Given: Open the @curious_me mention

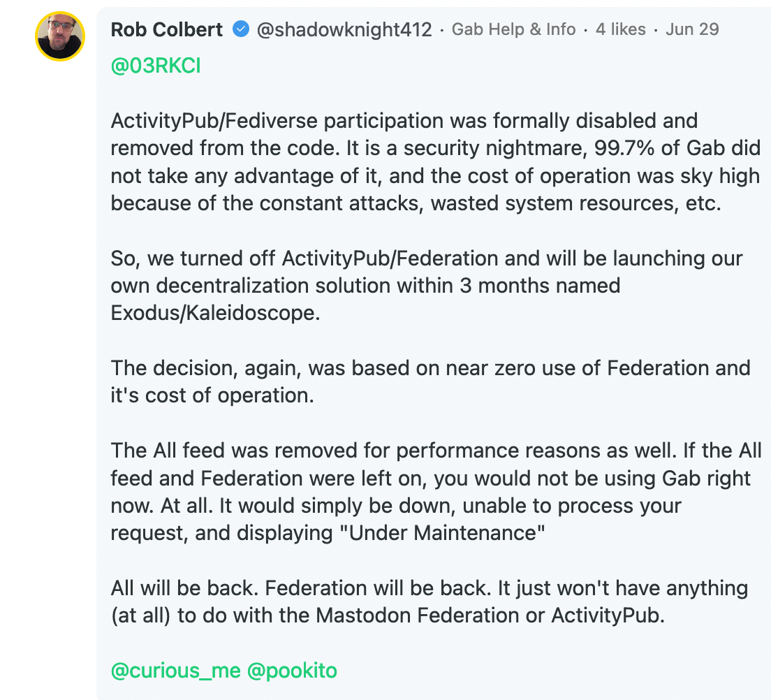Looking at the screenshot, I should [x=175, y=671].
